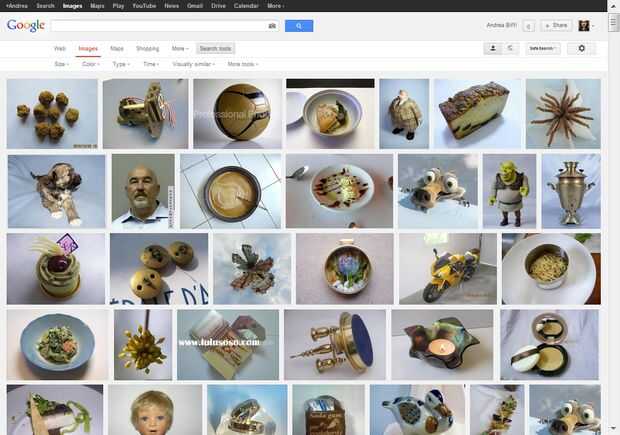Open the Size filter dropdown
Viewport: 620px width, 435px height.
(61, 64)
